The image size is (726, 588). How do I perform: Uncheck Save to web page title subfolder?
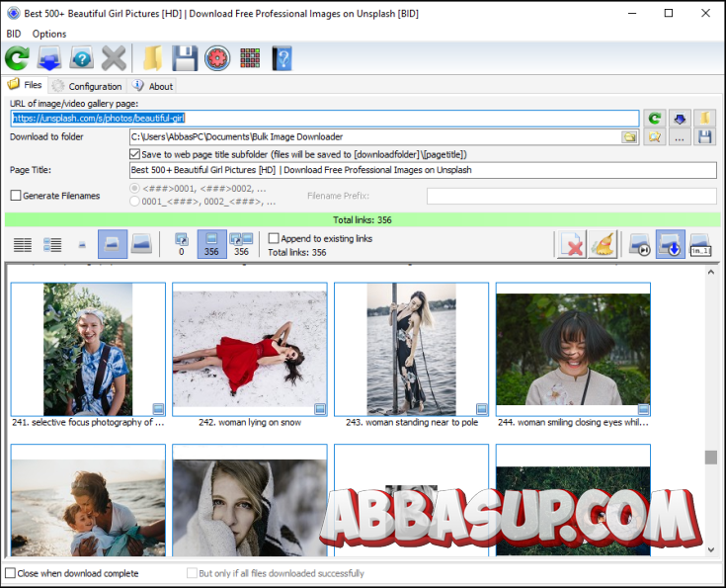click(134, 154)
